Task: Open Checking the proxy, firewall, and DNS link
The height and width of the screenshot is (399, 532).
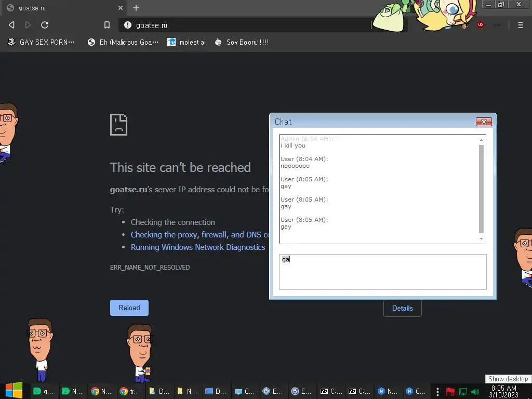Action: [x=199, y=234]
